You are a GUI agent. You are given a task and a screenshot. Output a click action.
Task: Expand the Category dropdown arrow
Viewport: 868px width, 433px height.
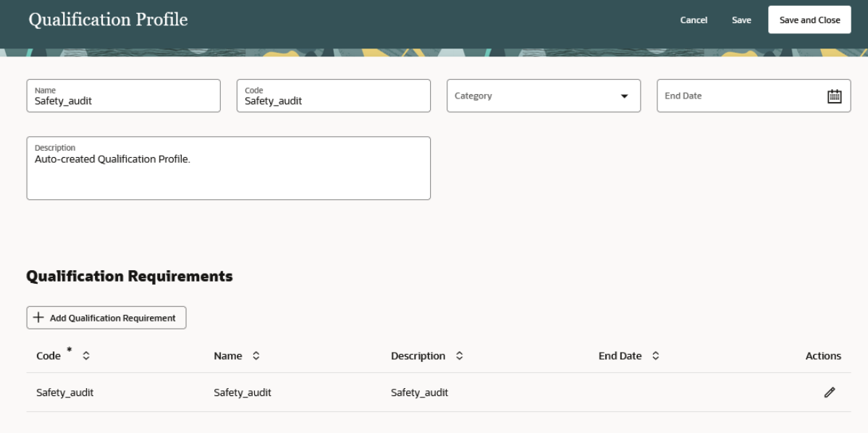point(625,96)
